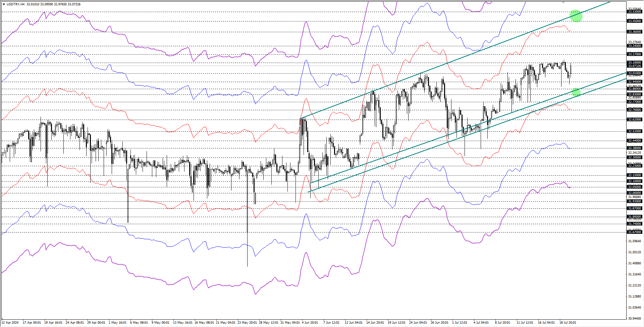Click the 1 May 16:01 time label
Image resolution: width=644 pixels, height=327 pixels.
tap(118, 323)
